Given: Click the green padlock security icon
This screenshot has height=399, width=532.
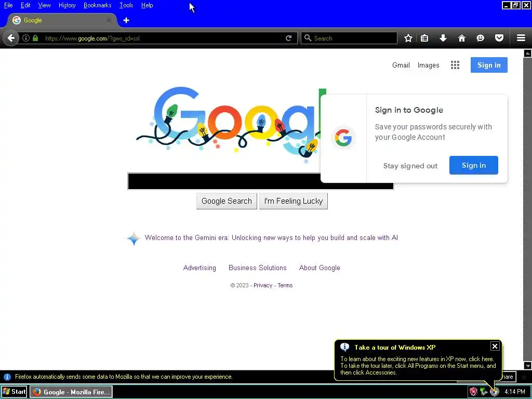Looking at the screenshot, I should (35, 38).
